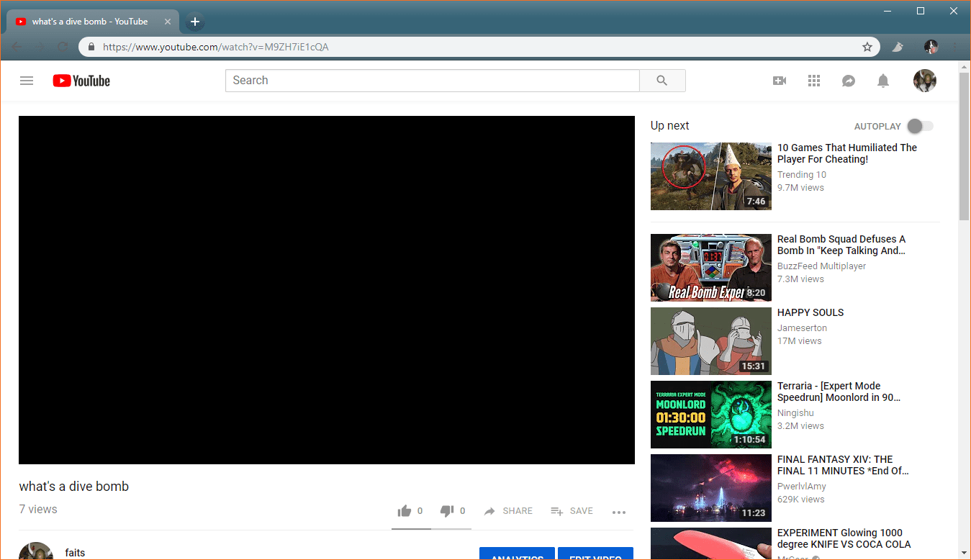Click the 'Jameserton' channel name

point(802,328)
